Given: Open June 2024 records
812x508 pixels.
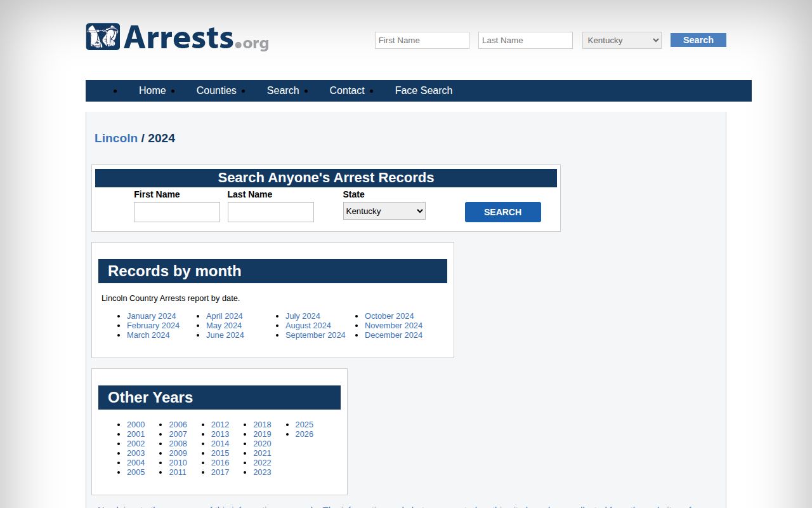Looking at the screenshot, I should click(x=225, y=335).
